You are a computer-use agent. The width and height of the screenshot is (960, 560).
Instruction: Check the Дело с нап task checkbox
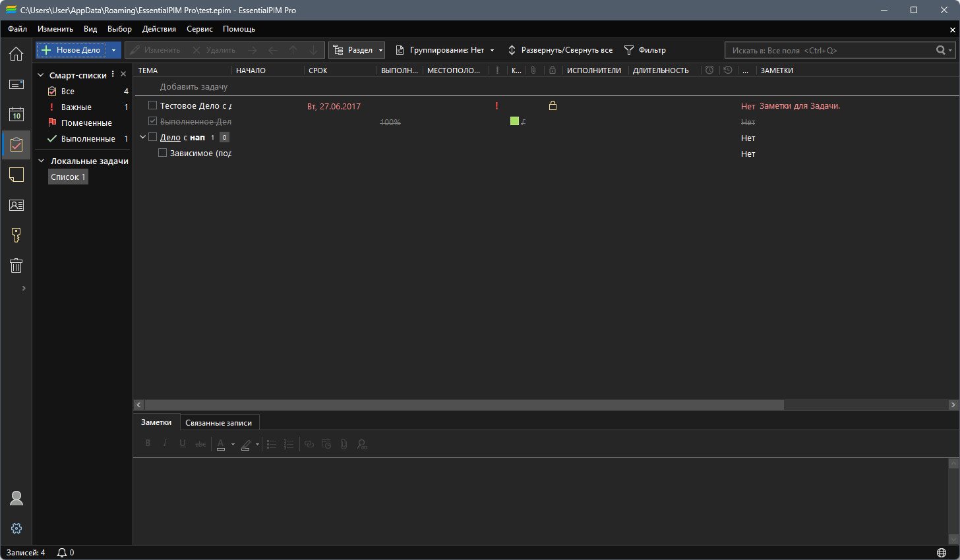pos(152,137)
